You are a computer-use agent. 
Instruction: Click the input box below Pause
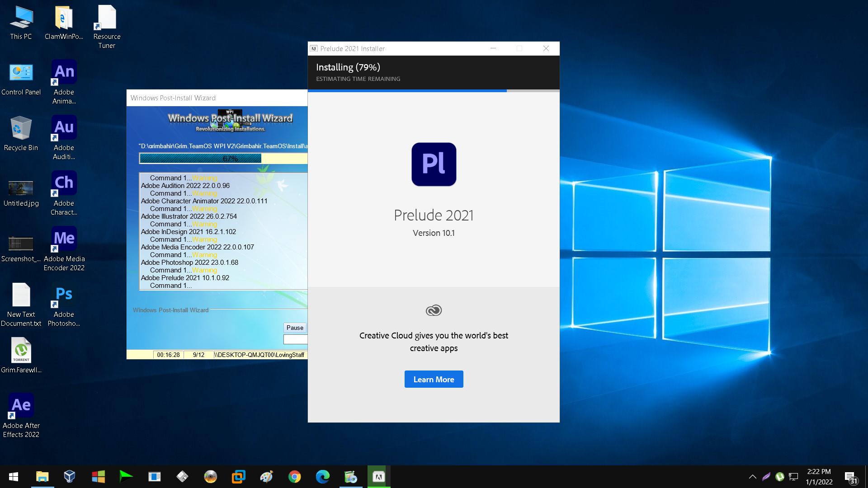[x=295, y=339]
